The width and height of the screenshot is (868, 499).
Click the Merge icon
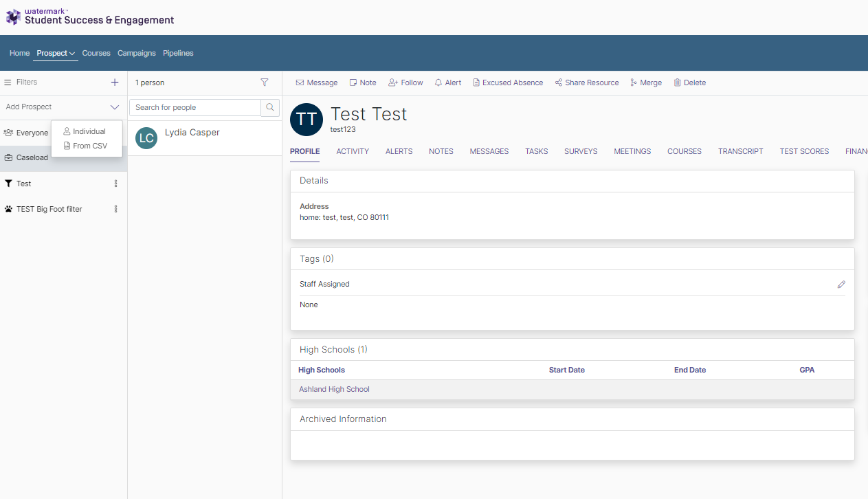point(634,82)
